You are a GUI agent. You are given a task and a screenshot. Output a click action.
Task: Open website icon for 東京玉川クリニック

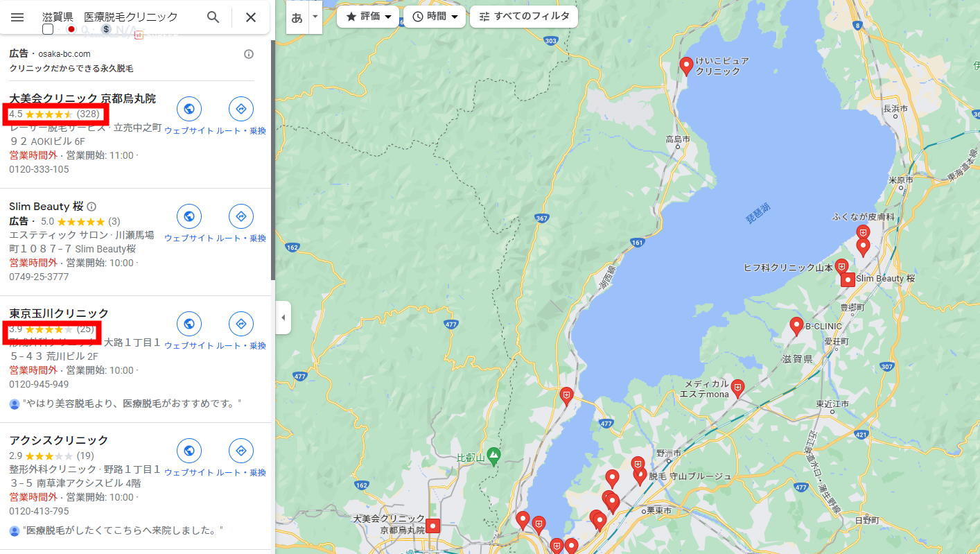[x=189, y=324]
